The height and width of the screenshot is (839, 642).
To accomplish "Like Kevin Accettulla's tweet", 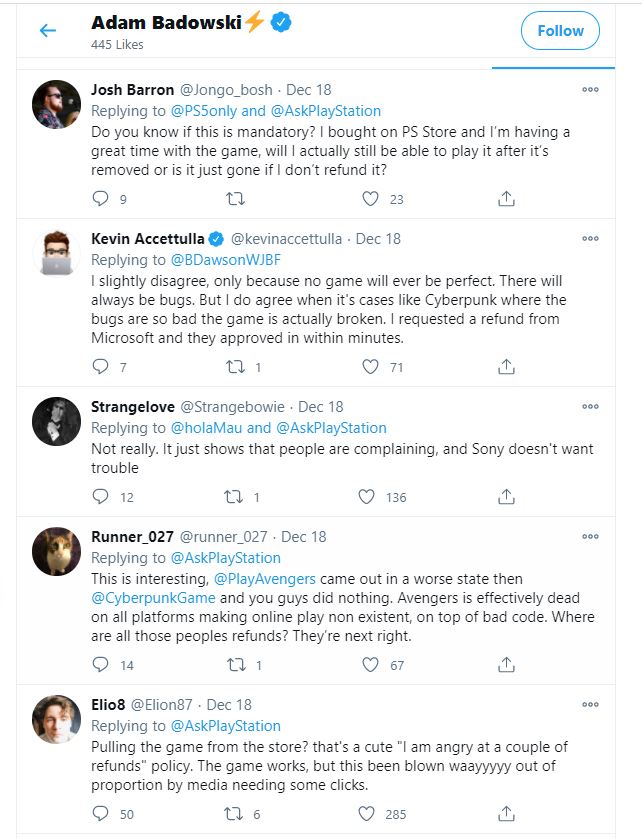I will pyautogui.click(x=367, y=367).
